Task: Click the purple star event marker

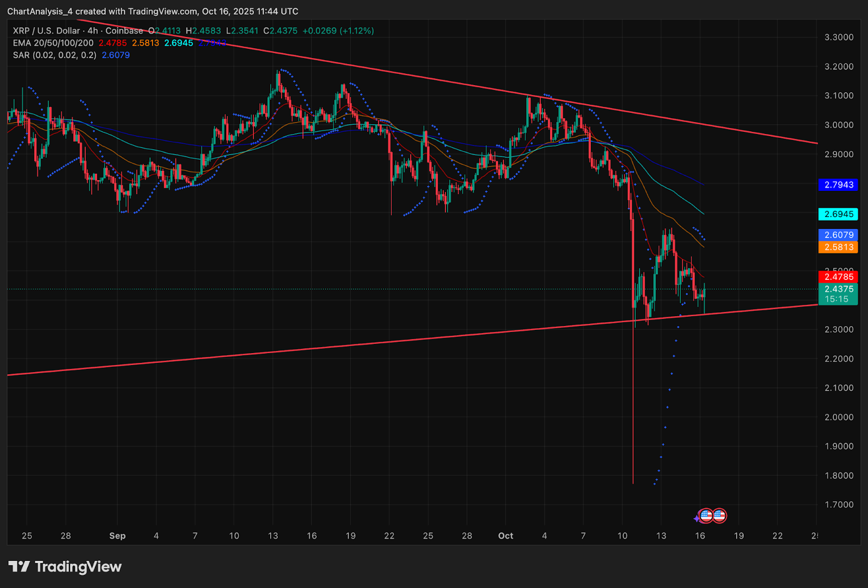Action: (697, 519)
